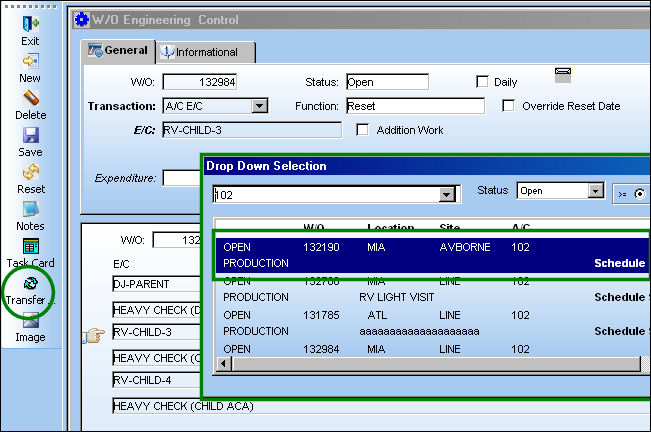Click the E/C field RV-CHILD-3
The width and height of the screenshot is (651, 432).
click(x=252, y=130)
